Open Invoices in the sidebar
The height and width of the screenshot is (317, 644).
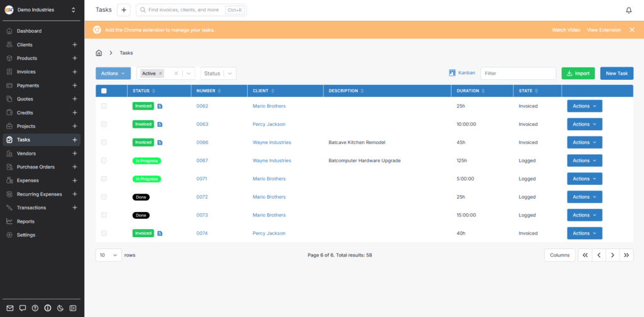26,72
